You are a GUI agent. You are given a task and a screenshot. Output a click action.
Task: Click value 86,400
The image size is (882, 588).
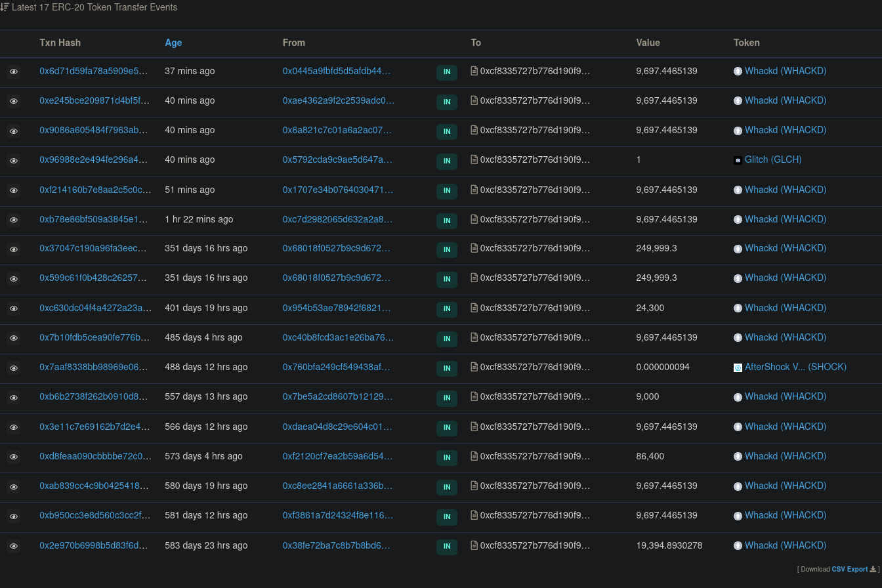650,456
